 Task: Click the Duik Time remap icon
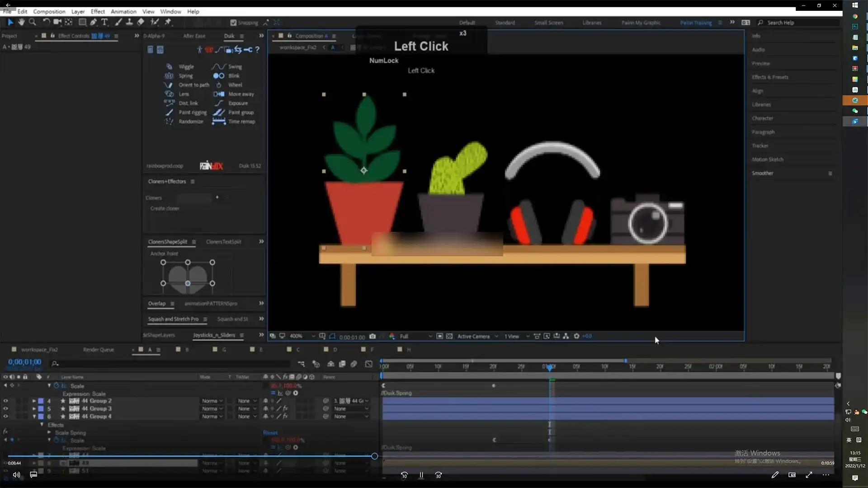pyautogui.click(x=219, y=121)
